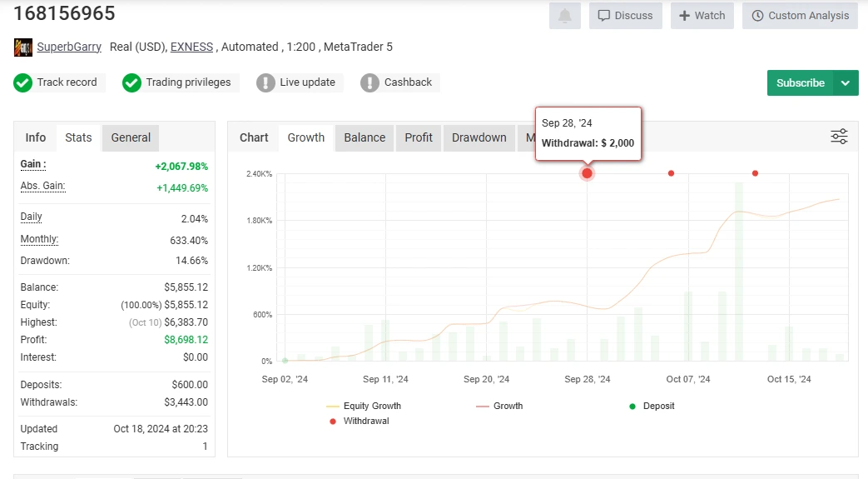Click the Watch button
The height and width of the screenshot is (479, 868).
tap(702, 16)
